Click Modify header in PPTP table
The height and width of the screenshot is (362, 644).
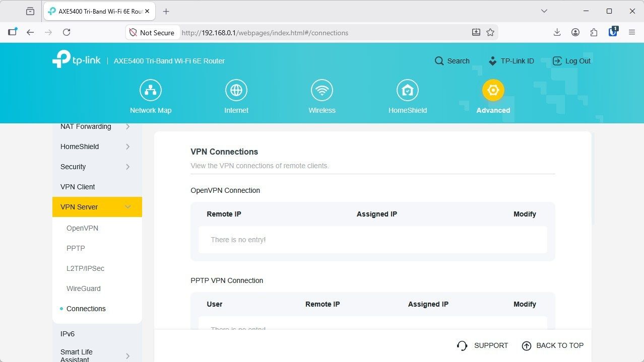pos(525,304)
